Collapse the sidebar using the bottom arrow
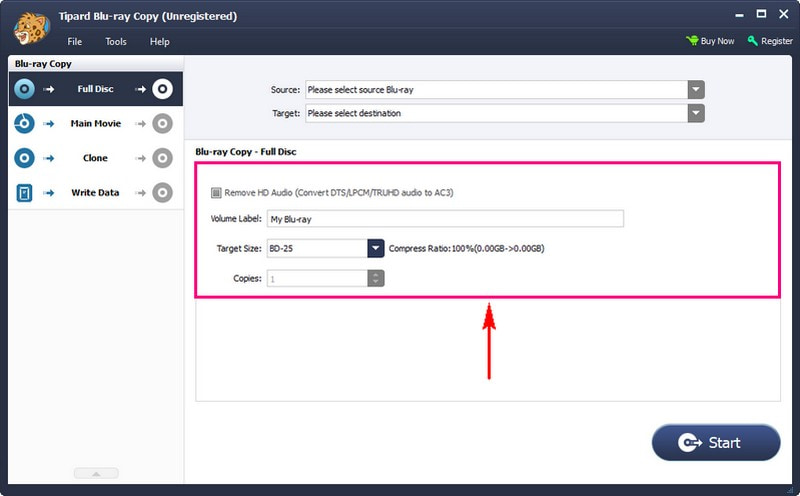Viewport: 800px width, 496px height. [97, 473]
